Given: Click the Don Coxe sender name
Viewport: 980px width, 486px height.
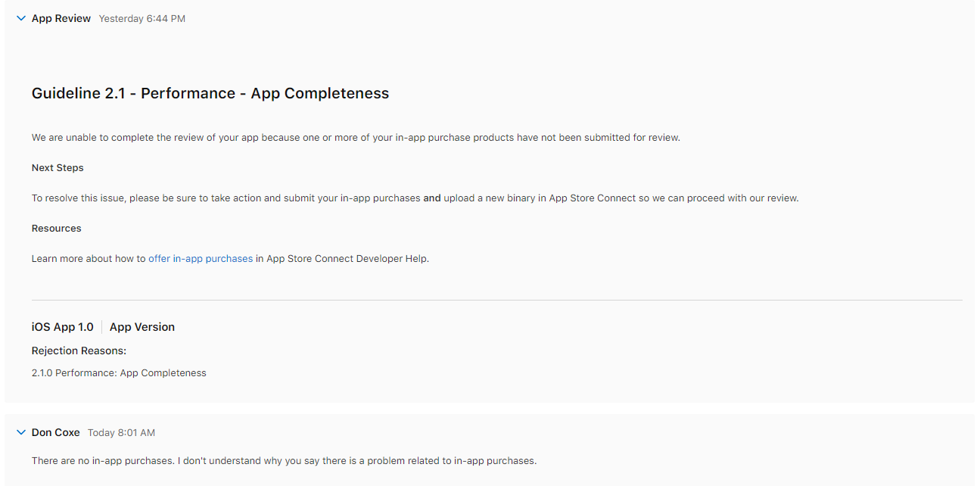Looking at the screenshot, I should tap(56, 432).
